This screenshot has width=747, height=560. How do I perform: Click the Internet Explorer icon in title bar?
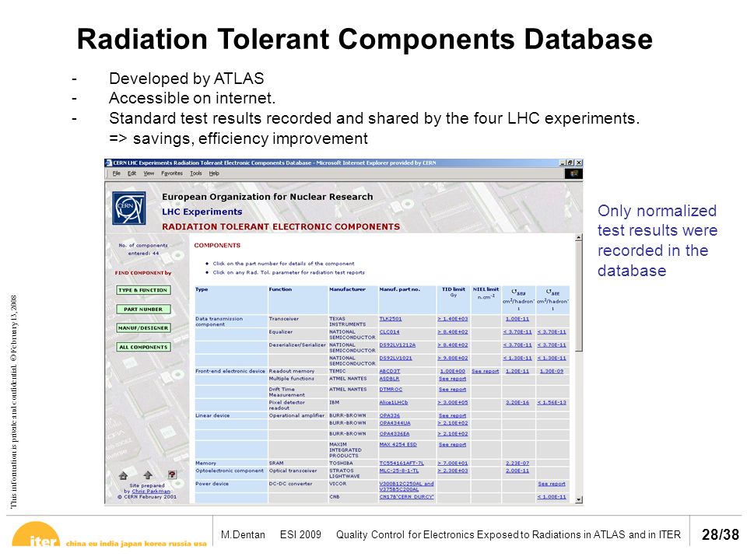point(109,163)
